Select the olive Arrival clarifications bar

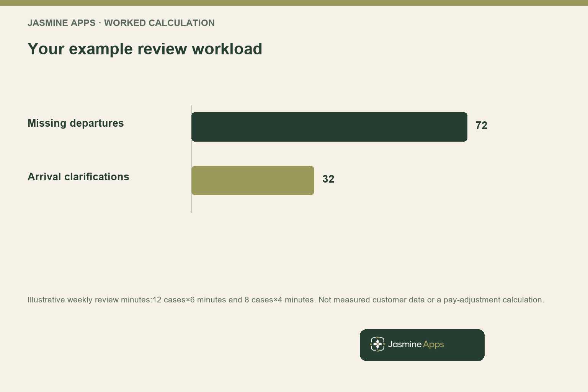(253, 180)
